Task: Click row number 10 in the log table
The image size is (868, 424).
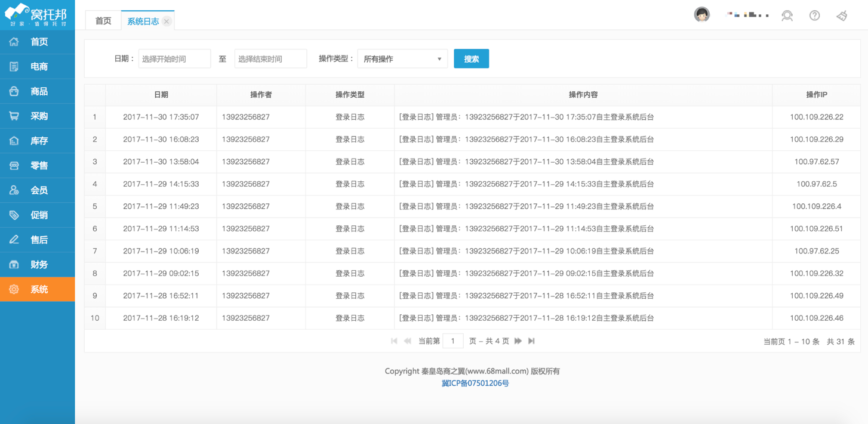Action: click(x=95, y=318)
